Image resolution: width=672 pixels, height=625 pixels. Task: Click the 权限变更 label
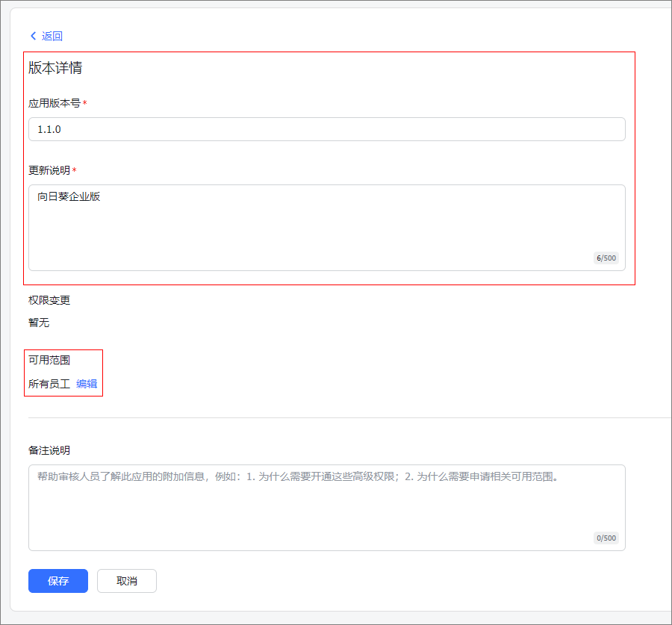49,300
